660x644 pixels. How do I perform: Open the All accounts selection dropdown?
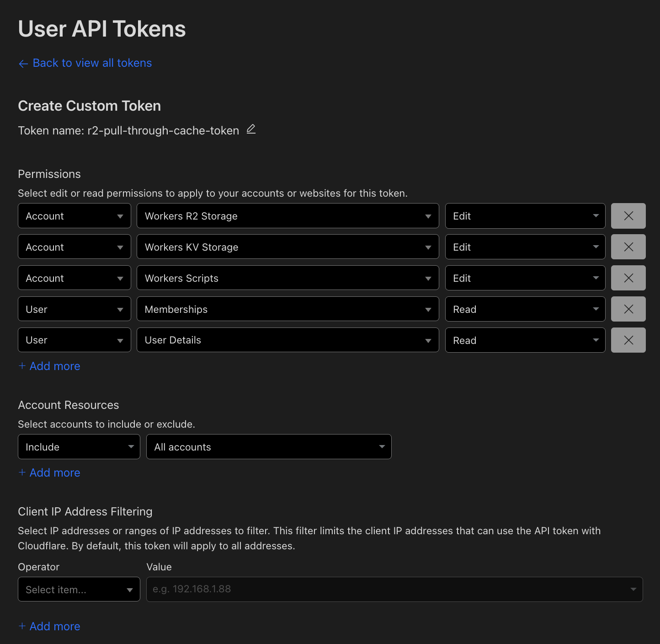269,447
